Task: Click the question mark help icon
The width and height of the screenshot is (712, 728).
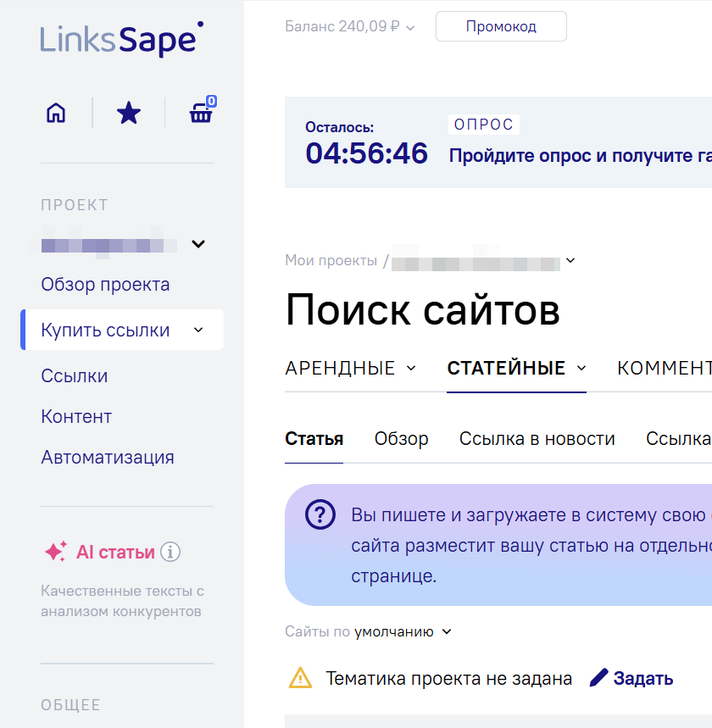Action: coord(320,514)
